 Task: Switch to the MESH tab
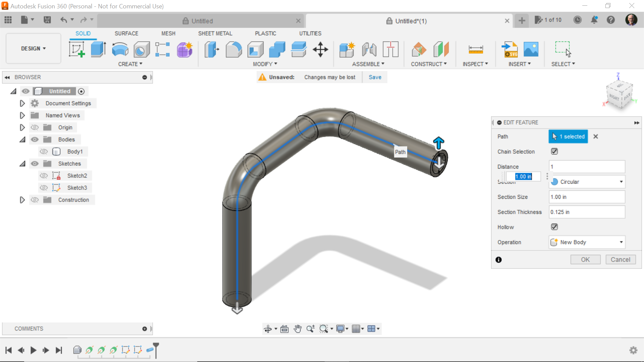click(x=168, y=34)
